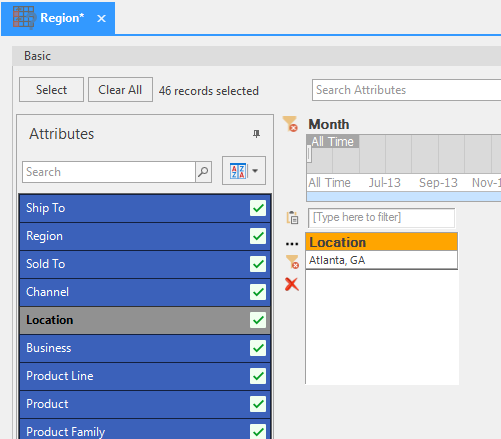Select the Region attribute row
This screenshot has height=439, width=501.
pos(145,236)
